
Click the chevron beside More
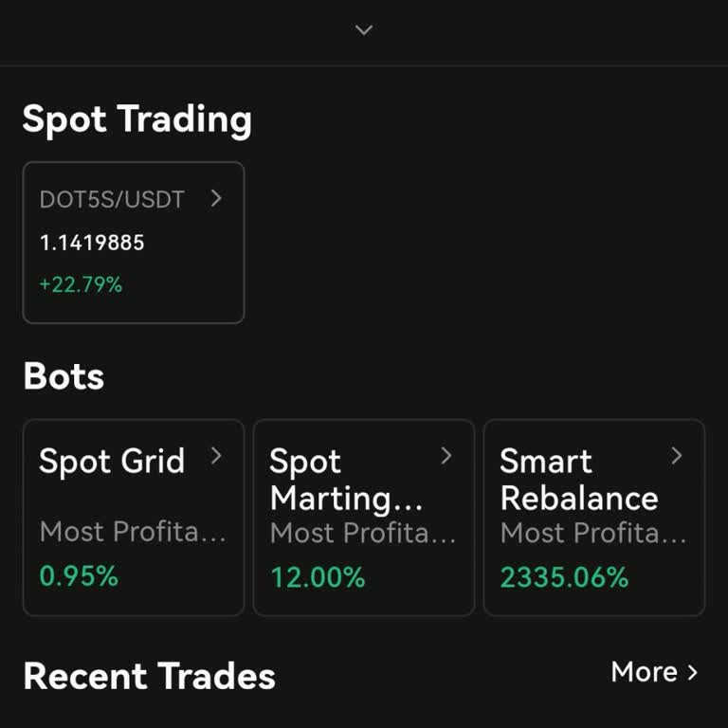coord(693,672)
